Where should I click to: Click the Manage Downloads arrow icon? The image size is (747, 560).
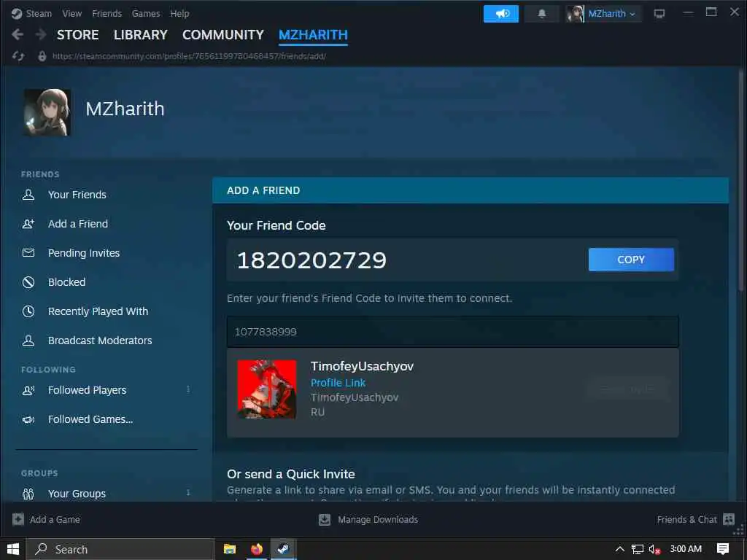tap(325, 519)
